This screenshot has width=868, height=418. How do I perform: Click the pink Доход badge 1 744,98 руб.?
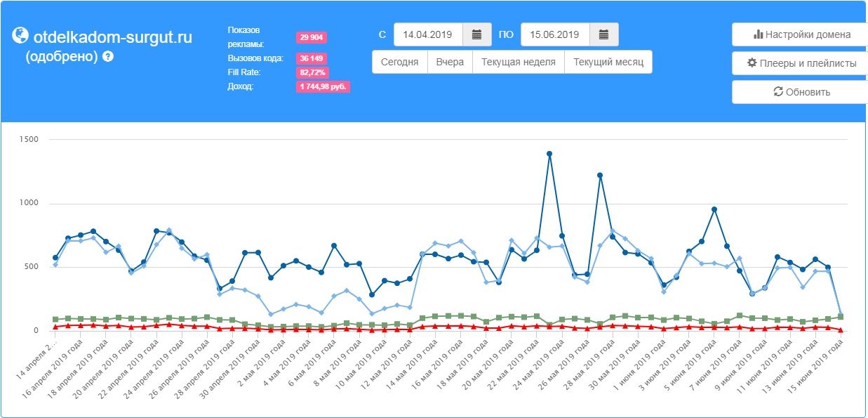pos(323,86)
